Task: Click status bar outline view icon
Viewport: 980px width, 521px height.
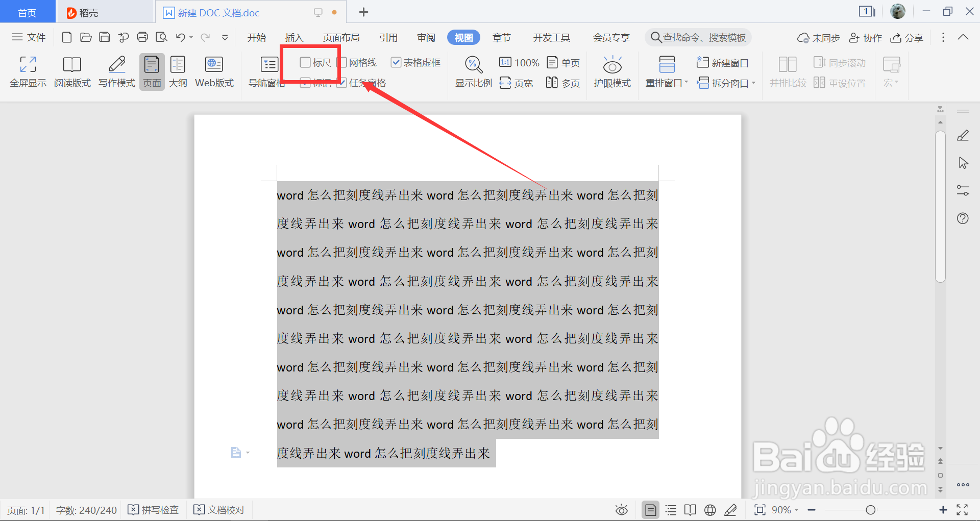Action: (671, 510)
